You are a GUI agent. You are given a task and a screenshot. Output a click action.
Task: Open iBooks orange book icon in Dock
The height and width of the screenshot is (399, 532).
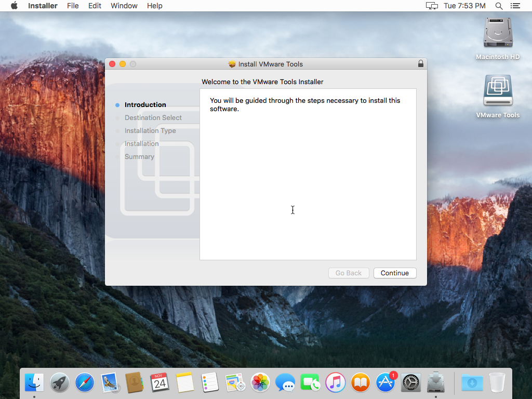click(361, 382)
